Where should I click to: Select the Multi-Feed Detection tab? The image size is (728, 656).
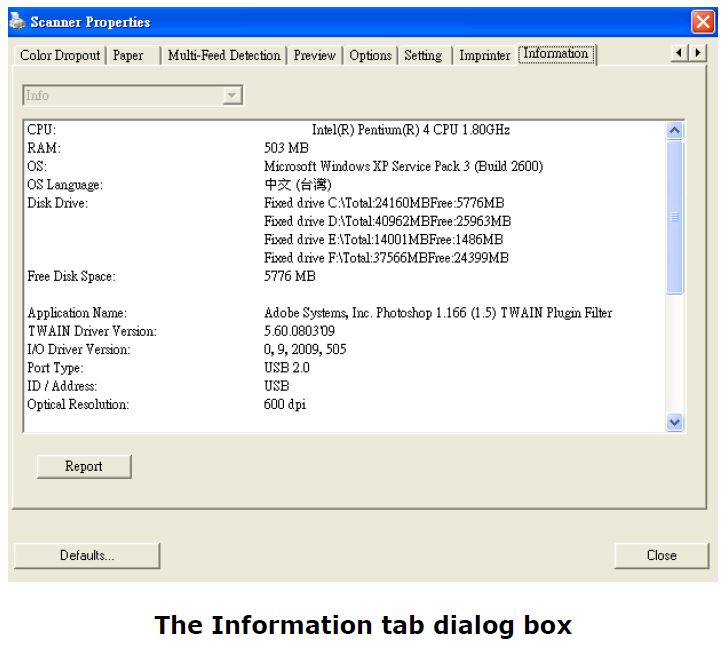224,55
